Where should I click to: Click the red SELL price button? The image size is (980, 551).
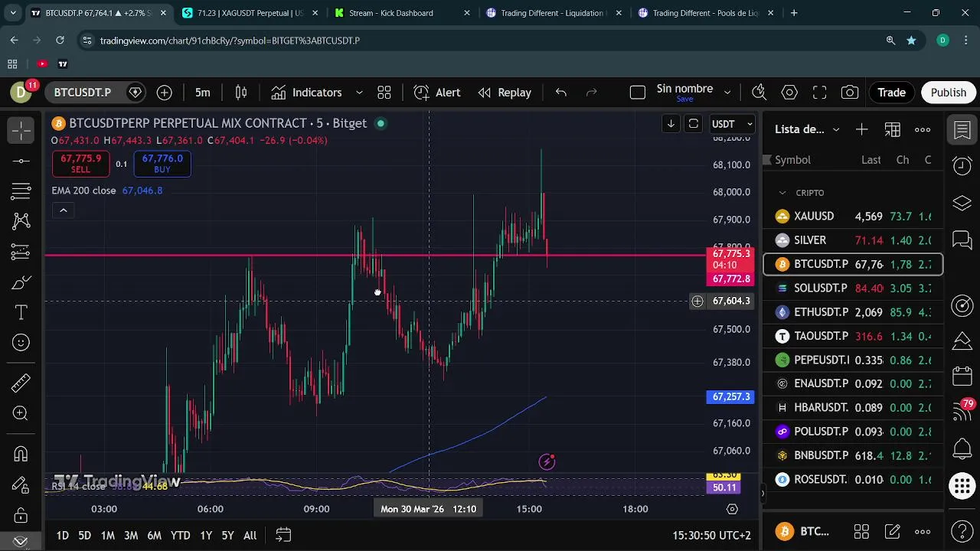[x=80, y=164]
